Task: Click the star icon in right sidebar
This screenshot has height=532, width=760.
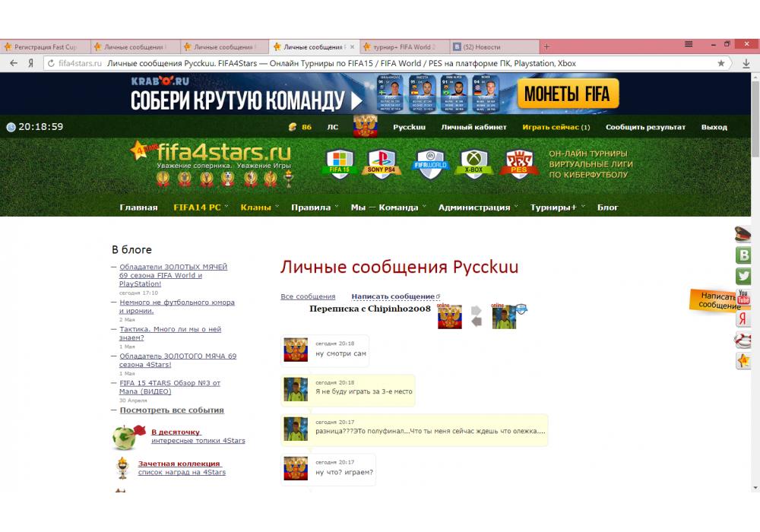Action: click(x=743, y=361)
